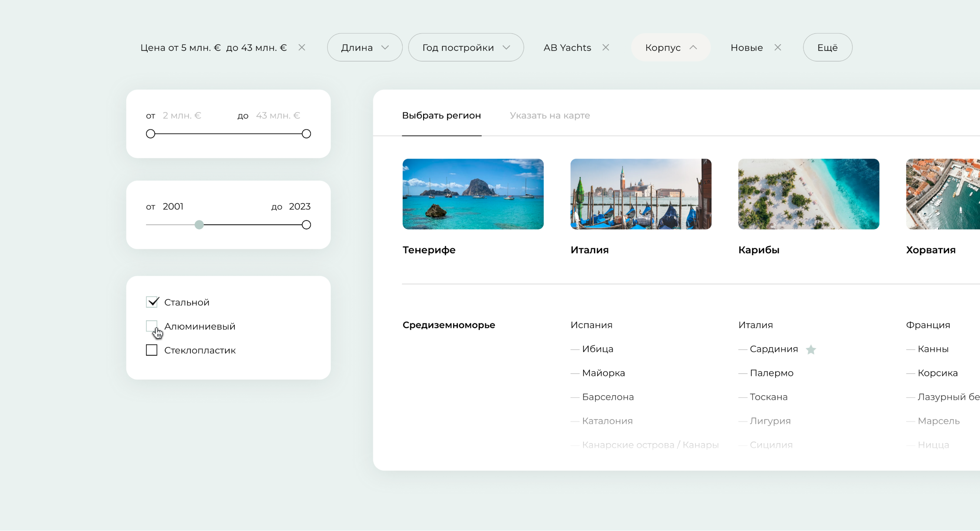Image resolution: width=980 pixels, height=531 pixels.
Task: Click the star icon next to Сардиния
Action: [811, 349]
